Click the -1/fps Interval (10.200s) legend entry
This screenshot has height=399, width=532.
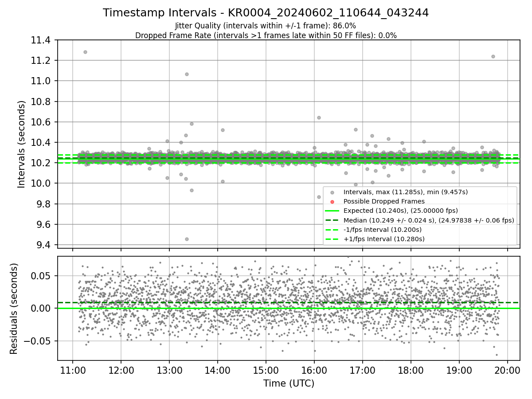[383, 230]
